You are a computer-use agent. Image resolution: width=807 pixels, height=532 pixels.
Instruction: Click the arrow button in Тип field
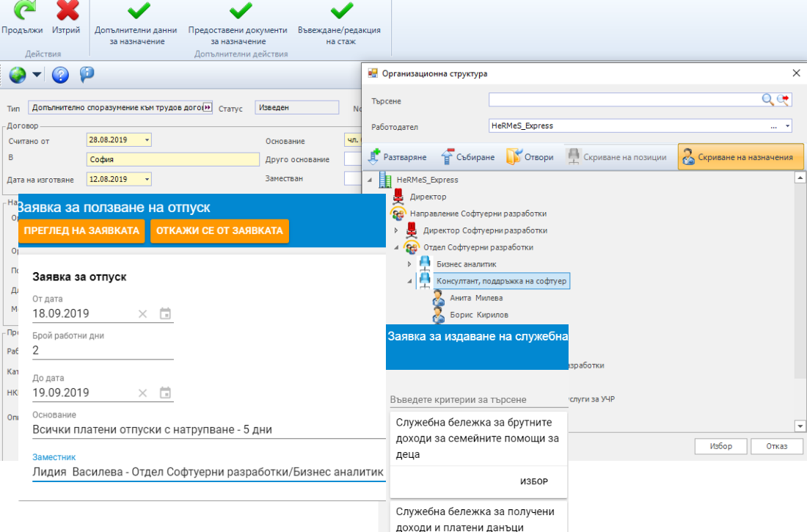point(207,107)
